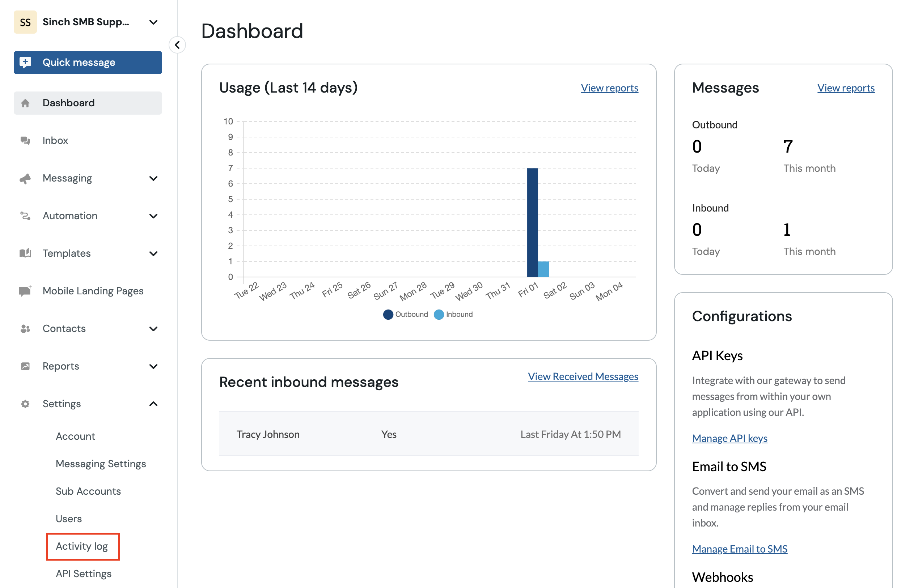The image size is (914, 588).
Task: Click the 'Last Friday At 1:50 PM' timestamp
Action: (x=571, y=435)
